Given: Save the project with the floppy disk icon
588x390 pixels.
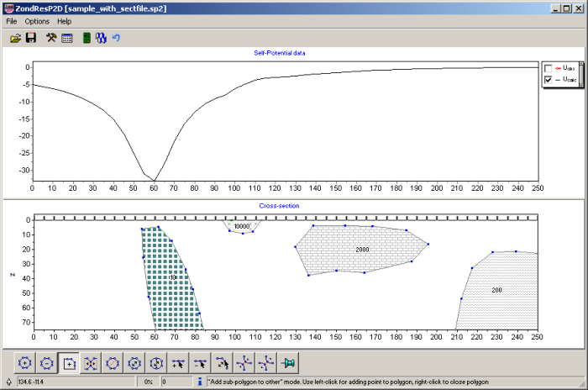Looking at the screenshot, I should 31,38.
